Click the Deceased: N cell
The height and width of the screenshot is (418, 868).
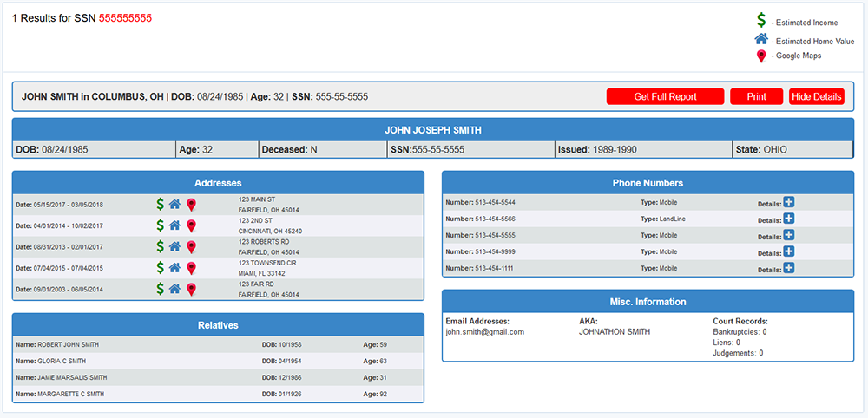click(x=323, y=150)
